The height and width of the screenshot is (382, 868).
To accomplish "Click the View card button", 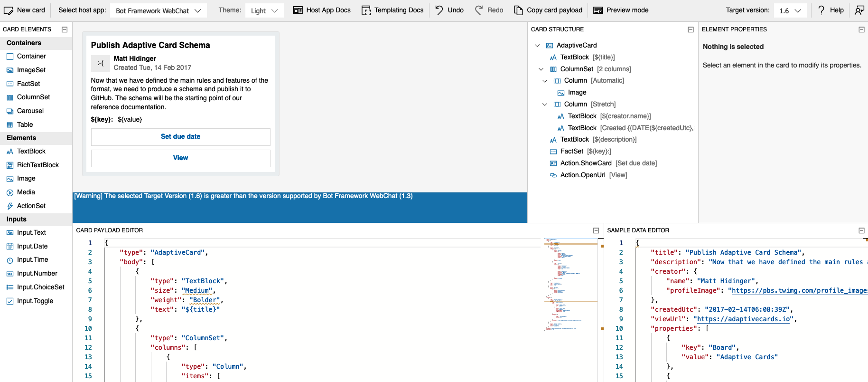I will pos(180,158).
